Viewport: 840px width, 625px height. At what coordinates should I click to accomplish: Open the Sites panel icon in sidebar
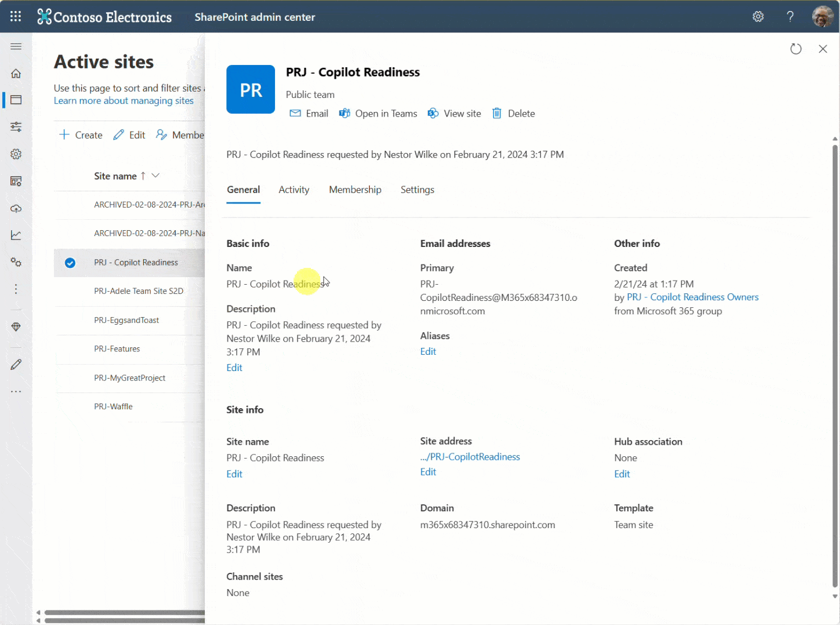pos(16,100)
